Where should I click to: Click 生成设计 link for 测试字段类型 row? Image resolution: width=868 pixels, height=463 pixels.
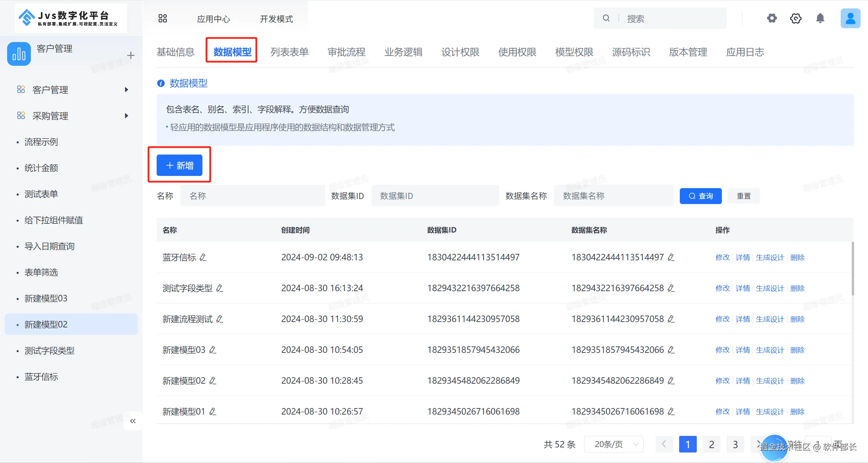[770, 288]
